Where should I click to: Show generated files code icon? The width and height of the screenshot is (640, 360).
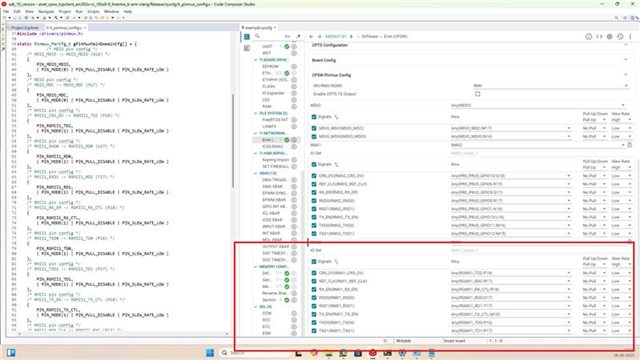coord(599,37)
